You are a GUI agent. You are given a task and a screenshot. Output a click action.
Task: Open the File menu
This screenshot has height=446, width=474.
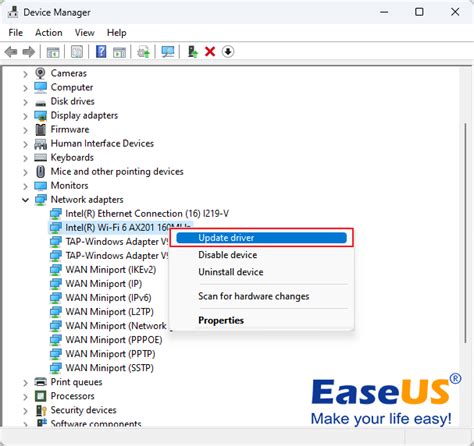(16, 33)
